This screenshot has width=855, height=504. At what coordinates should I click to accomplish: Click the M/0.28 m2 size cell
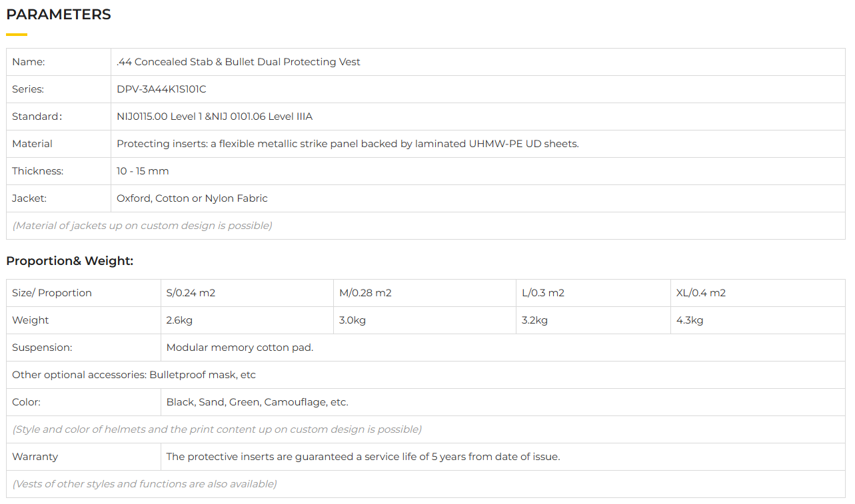pyautogui.click(x=365, y=293)
